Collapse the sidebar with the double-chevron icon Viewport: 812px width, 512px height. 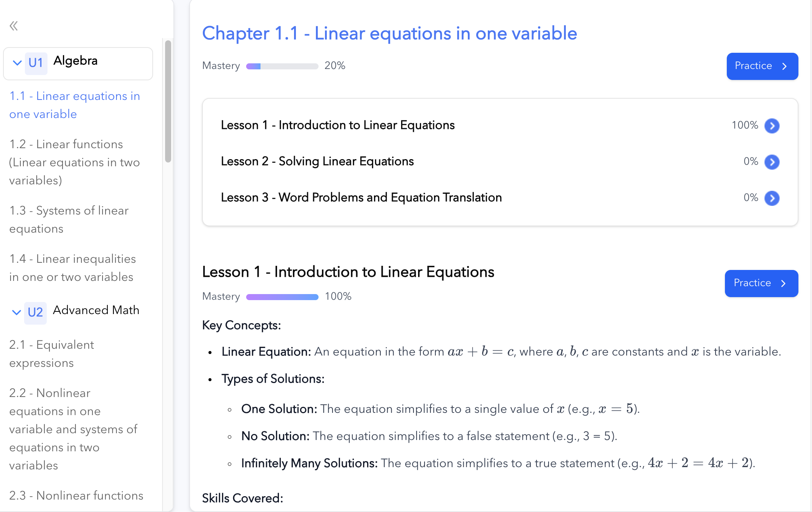14,26
